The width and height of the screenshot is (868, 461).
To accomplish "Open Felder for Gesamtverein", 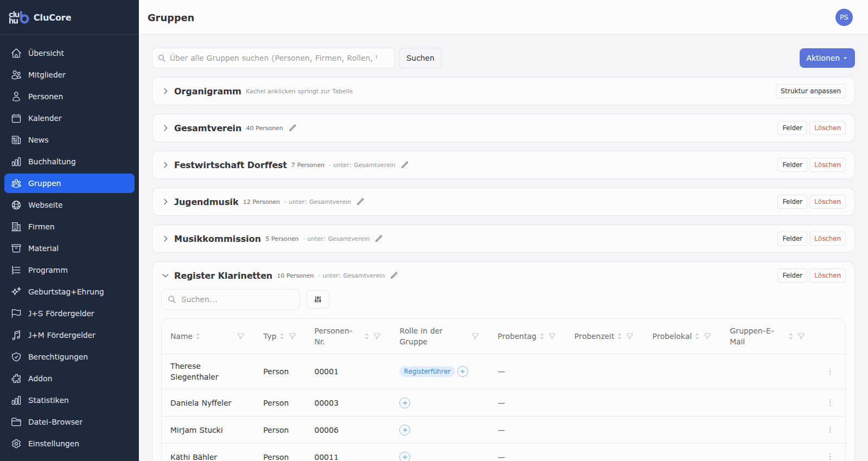I will click(x=792, y=128).
